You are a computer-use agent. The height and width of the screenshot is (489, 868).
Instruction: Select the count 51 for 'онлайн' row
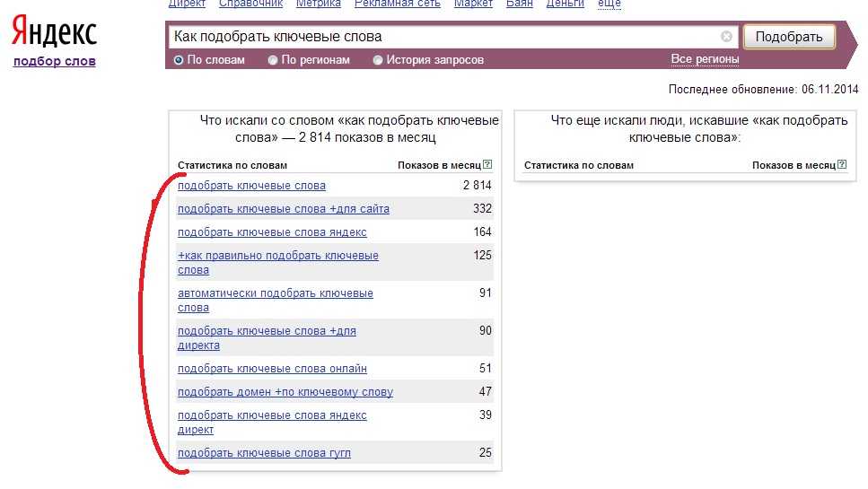pos(486,368)
